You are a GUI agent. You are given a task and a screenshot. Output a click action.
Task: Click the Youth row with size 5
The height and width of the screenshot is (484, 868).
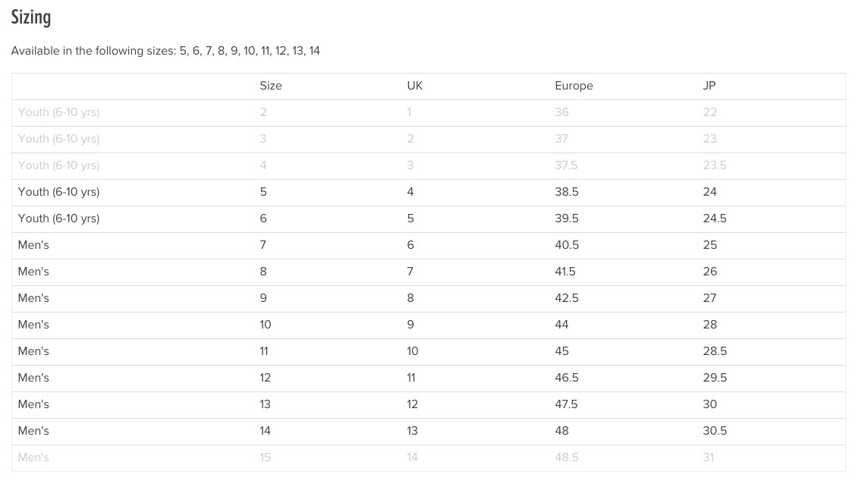(x=429, y=192)
